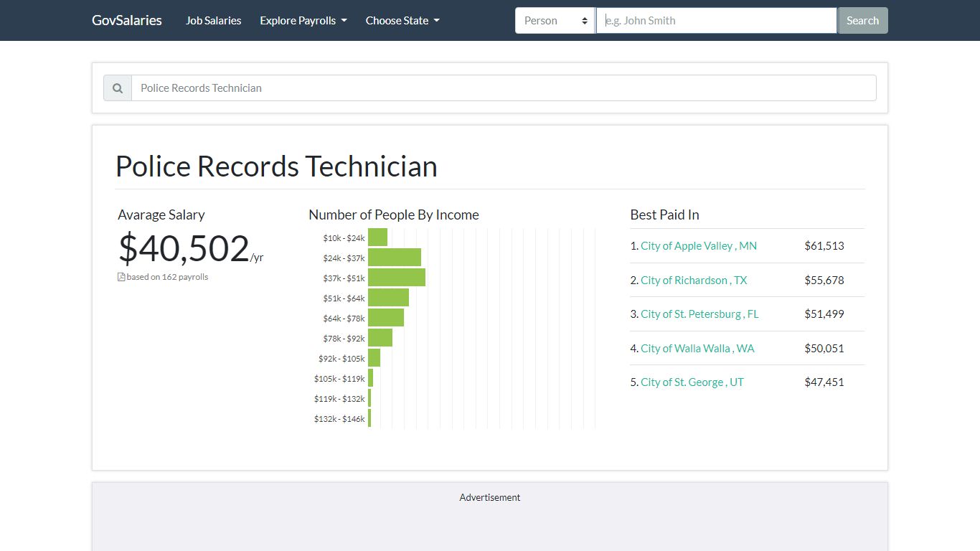Click the 'Avarage Salary' heading
The width and height of the screenshot is (980, 551).
(x=161, y=215)
